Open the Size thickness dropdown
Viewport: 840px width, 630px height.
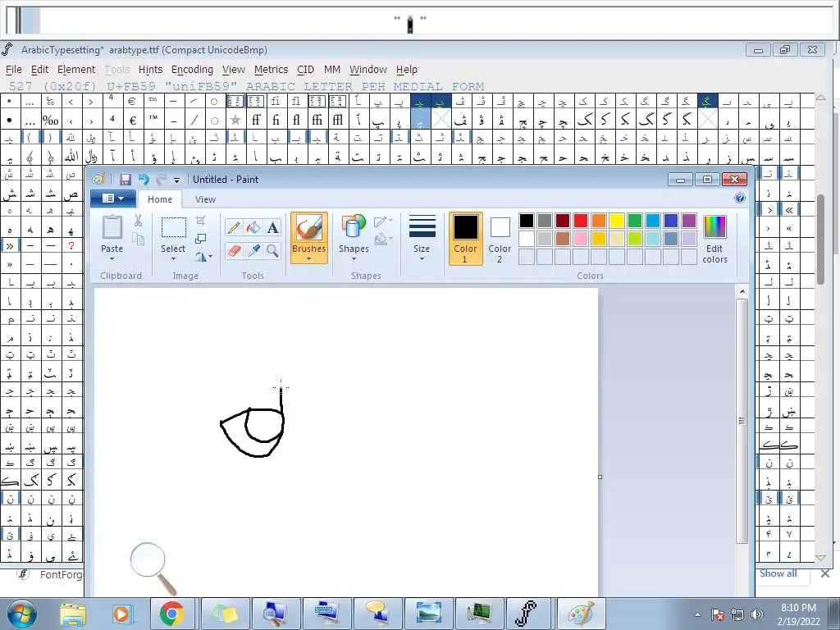(422, 239)
